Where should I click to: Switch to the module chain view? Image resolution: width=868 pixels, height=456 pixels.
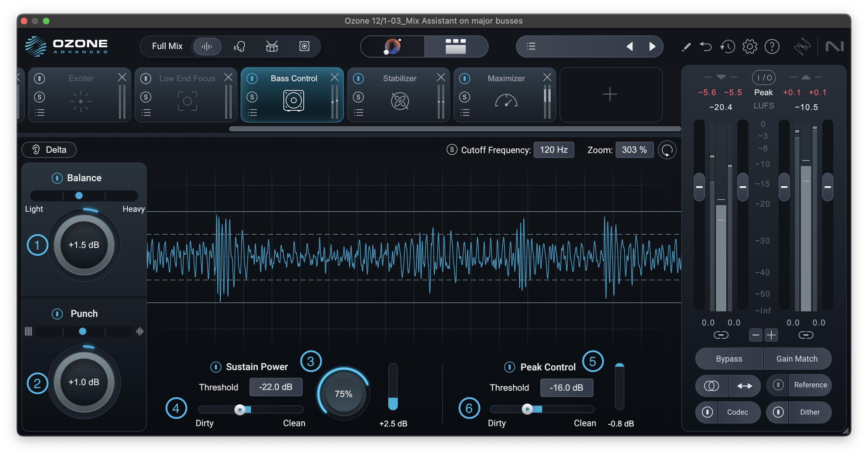456,46
